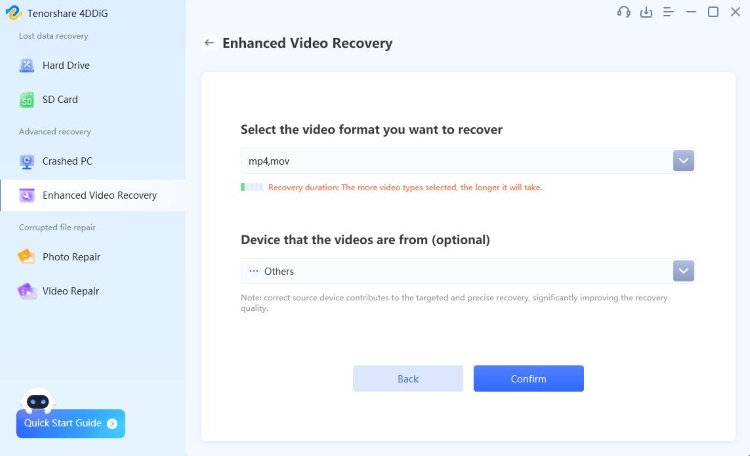Minimize the 4DDiG window
Viewport: 750px width, 456px height.
tap(691, 12)
